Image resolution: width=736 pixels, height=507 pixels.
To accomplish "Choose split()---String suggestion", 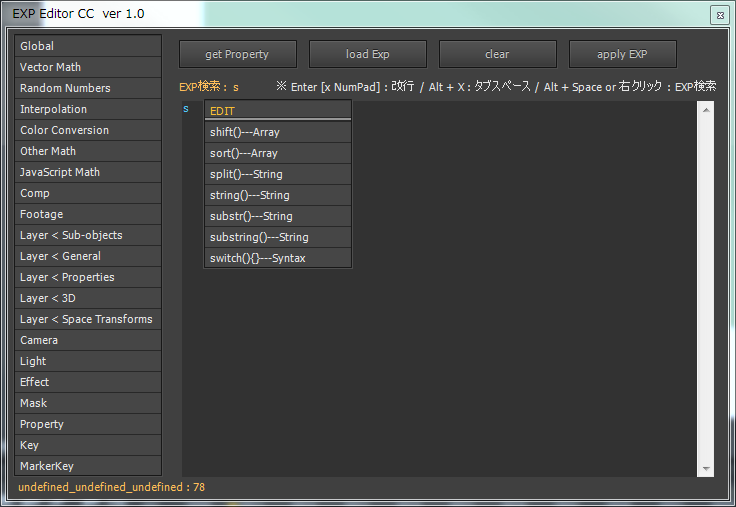I will (278, 174).
